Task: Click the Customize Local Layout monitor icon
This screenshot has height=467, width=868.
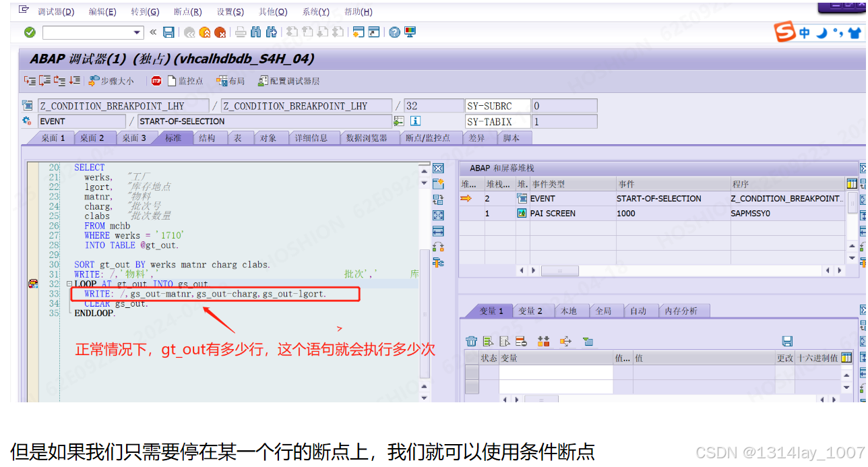Action: point(410,32)
